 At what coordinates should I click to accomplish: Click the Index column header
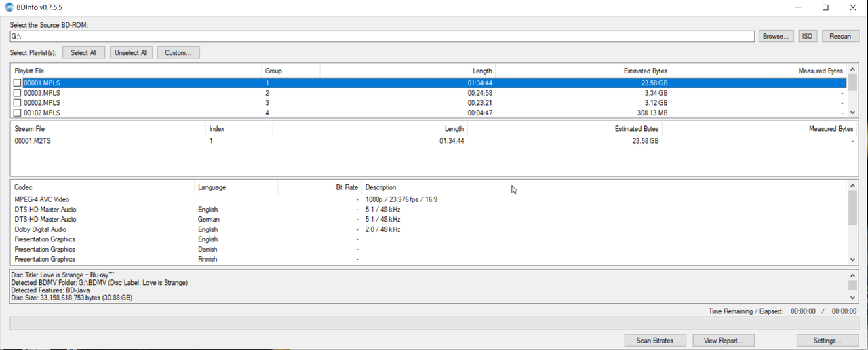click(x=239, y=129)
